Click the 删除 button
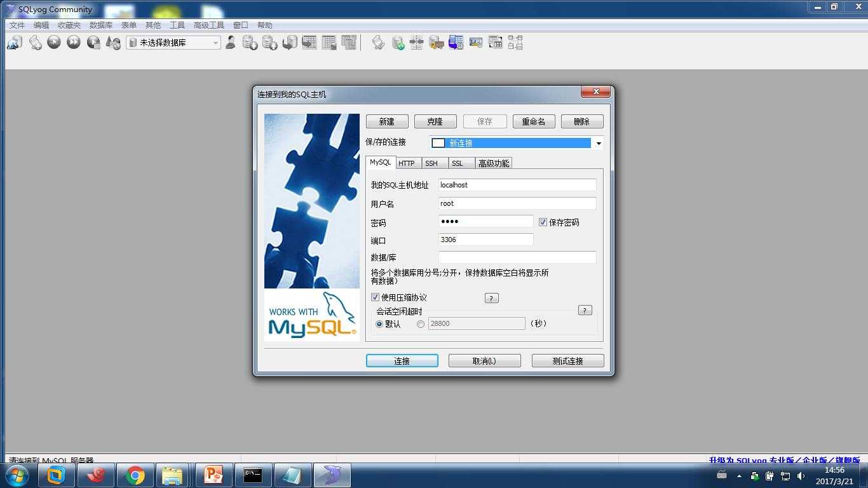The width and height of the screenshot is (868, 488). point(582,121)
